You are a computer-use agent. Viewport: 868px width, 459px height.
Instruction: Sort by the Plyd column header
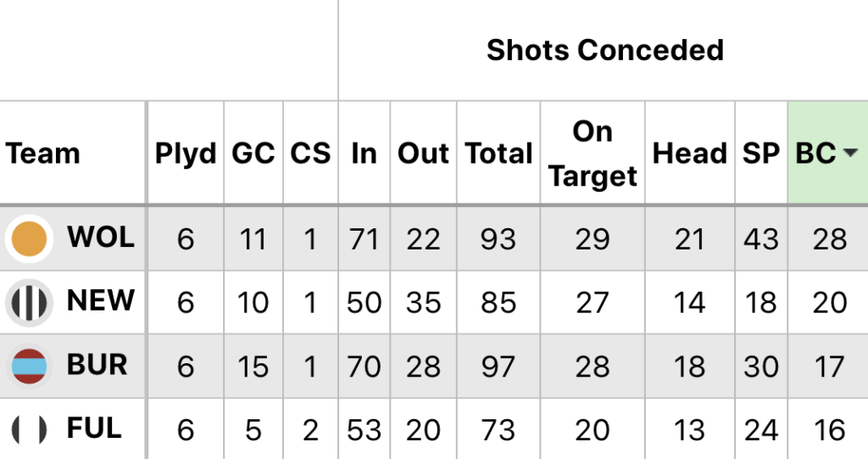[x=186, y=154]
